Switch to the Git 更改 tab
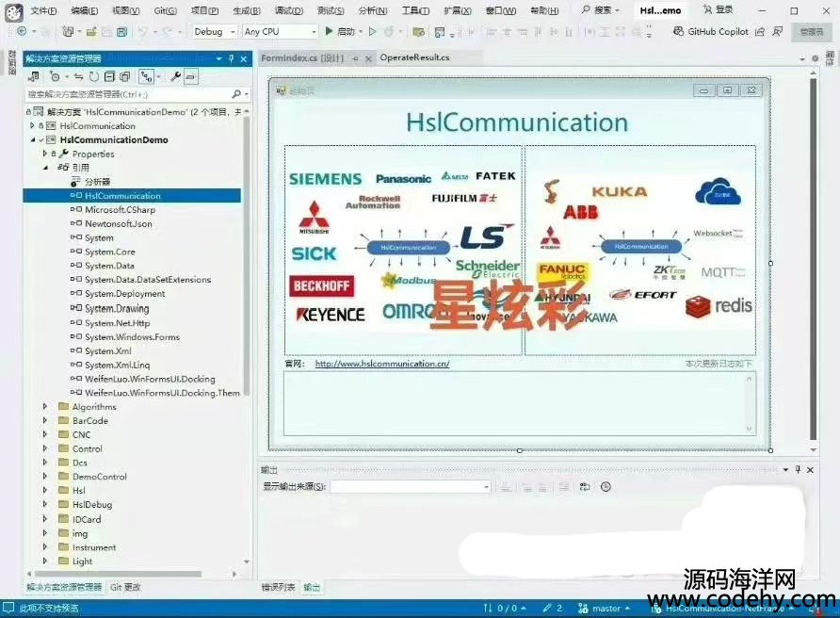The image size is (840, 618). pyautogui.click(x=125, y=587)
